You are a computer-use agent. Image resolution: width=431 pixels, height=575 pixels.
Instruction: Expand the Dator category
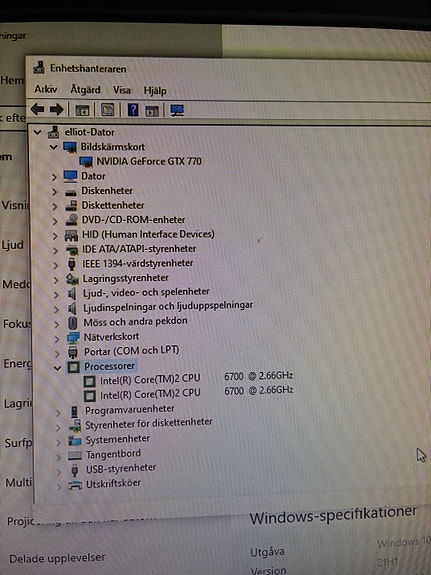coord(54,177)
